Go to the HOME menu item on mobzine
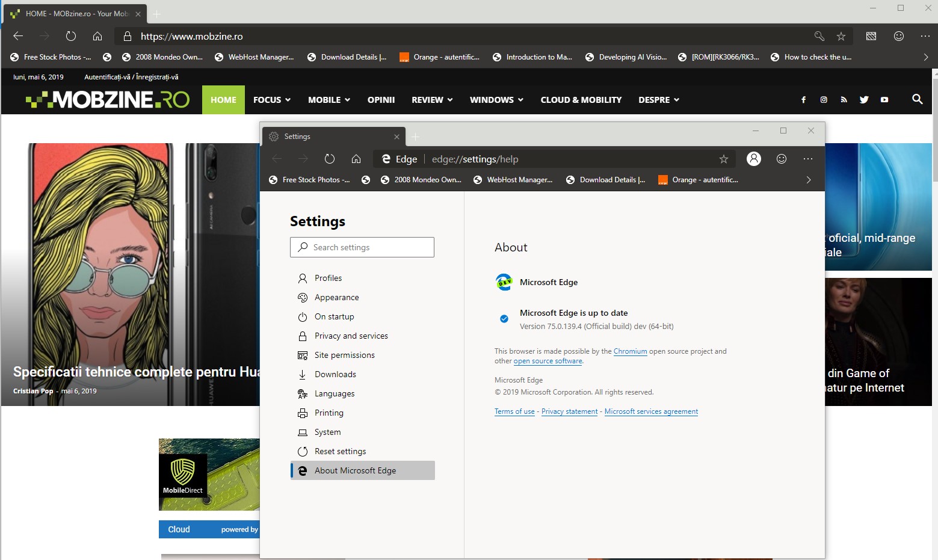Viewport: 938px width, 560px height. click(x=223, y=100)
